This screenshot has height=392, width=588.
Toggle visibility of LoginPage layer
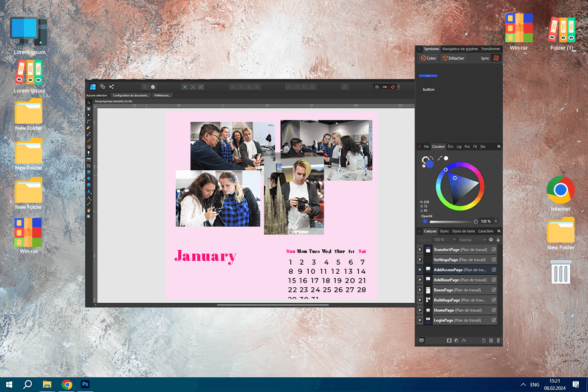coord(494,320)
